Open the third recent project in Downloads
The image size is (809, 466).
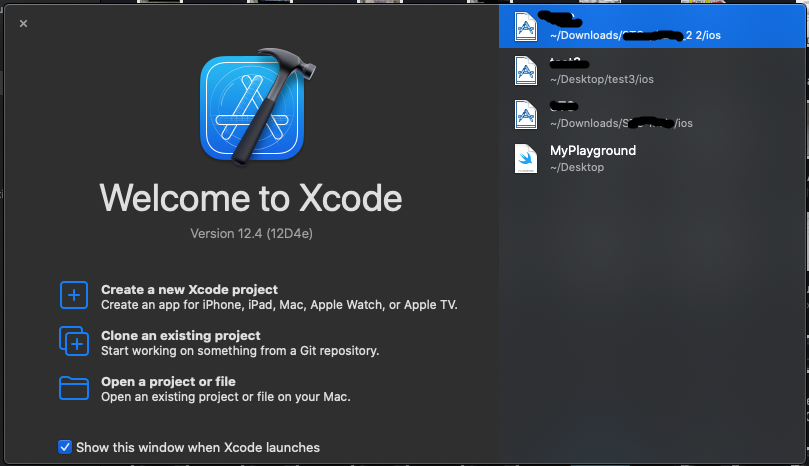(652, 115)
